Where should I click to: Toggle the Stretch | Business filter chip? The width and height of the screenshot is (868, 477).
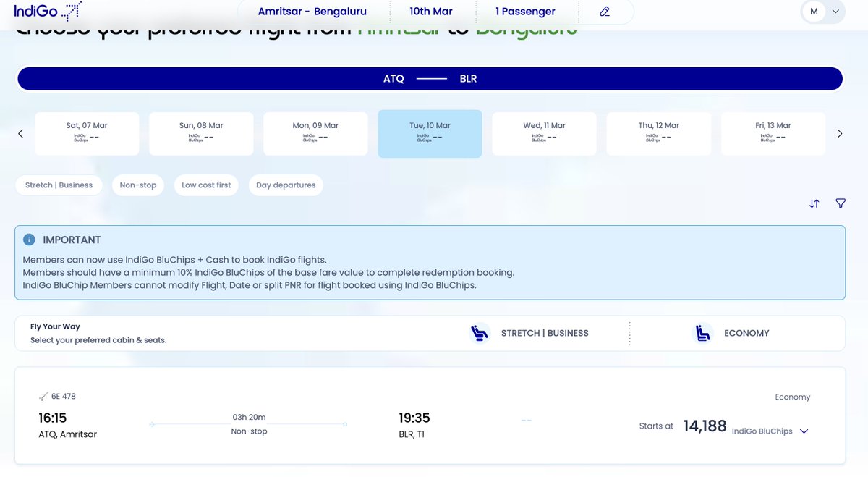click(59, 185)
